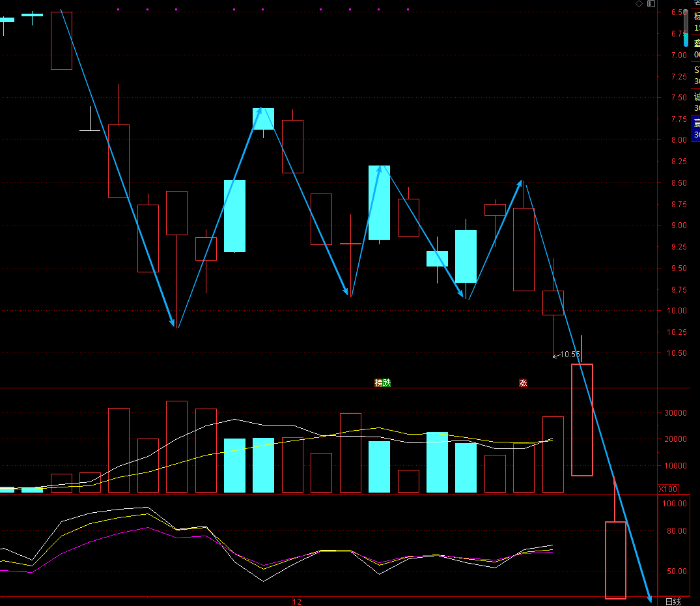Select the stock list row beginning with 鑫

pos(695,49)
